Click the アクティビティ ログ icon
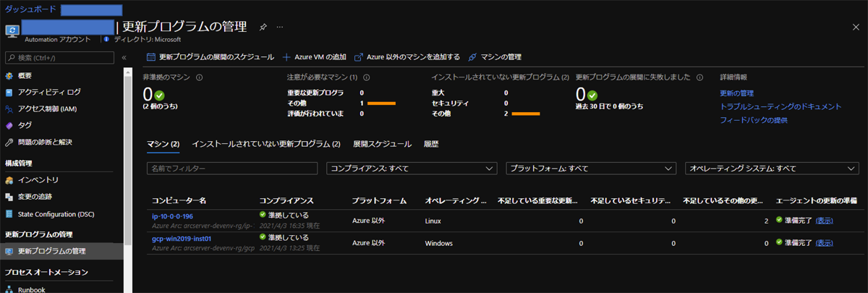Image resolution: width=868 pixels, height=293 pixels. point(9,92)
